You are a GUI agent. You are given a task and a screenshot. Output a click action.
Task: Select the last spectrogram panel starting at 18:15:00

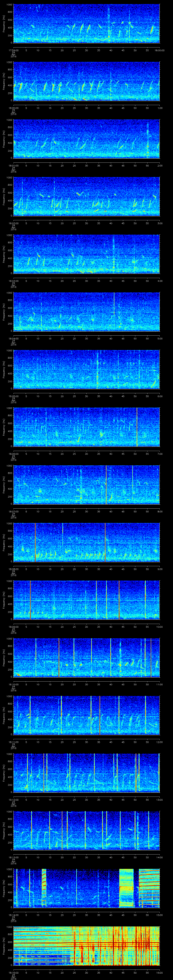(87, 946)
